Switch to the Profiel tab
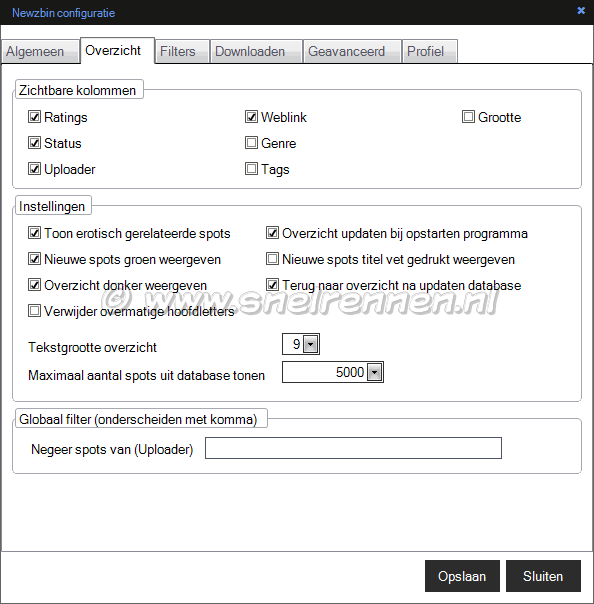594x604 pixels. pyautogui.click(x=430, y=51)
